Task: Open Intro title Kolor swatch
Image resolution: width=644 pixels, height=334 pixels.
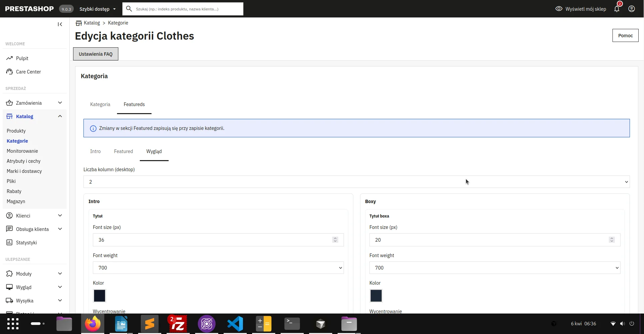Action: point(100,296)
